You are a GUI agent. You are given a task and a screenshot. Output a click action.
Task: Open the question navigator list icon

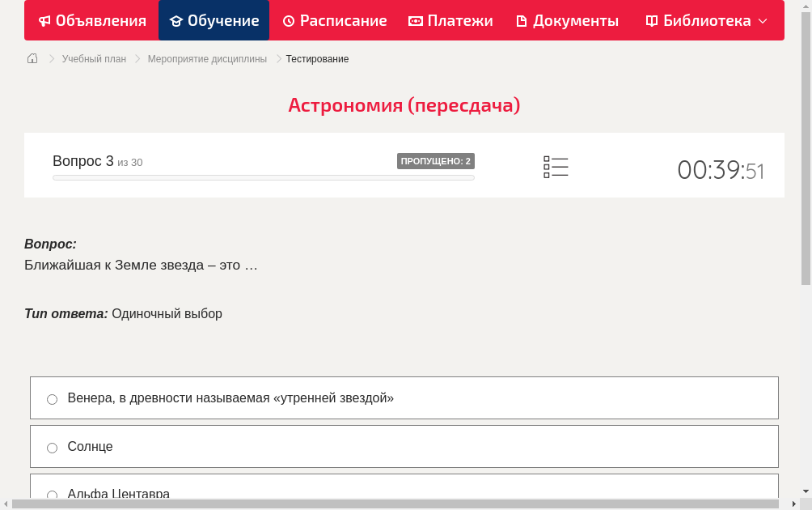[556, 167]
